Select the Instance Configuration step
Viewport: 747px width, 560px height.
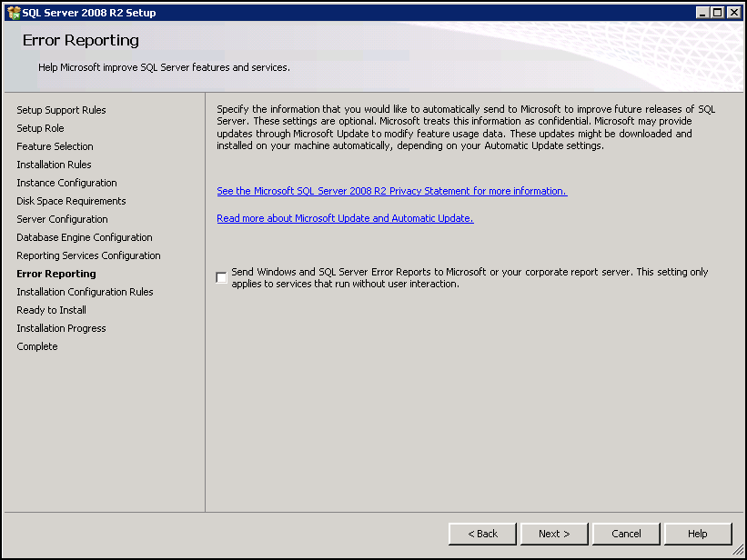66,183
